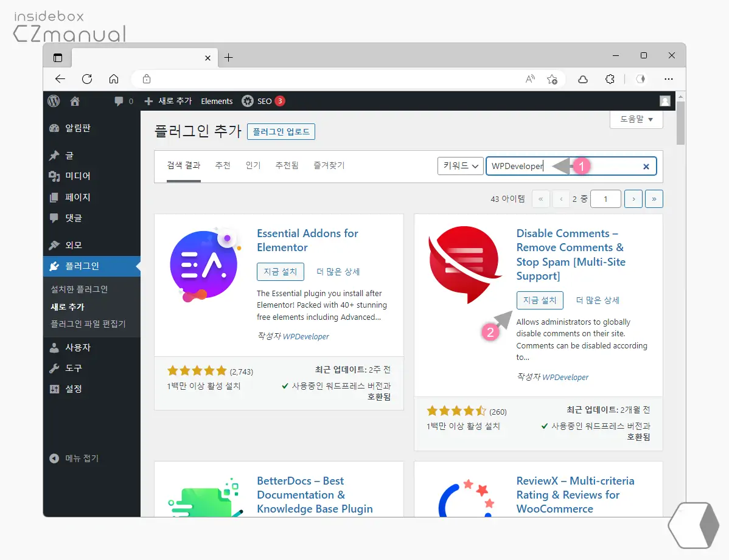Click the browser refresh icon
Viewport: 729px width, 560px height.
pyautogui.click(x=87, y=79)
